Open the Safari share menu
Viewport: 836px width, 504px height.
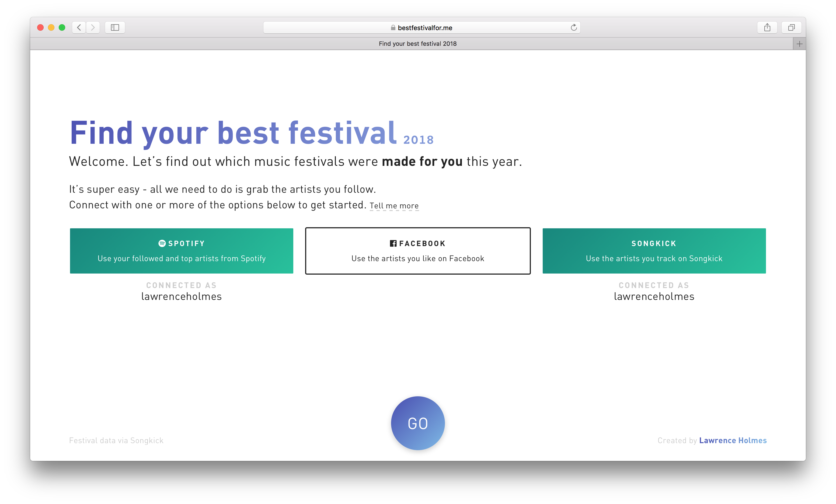tap(767, 27)
